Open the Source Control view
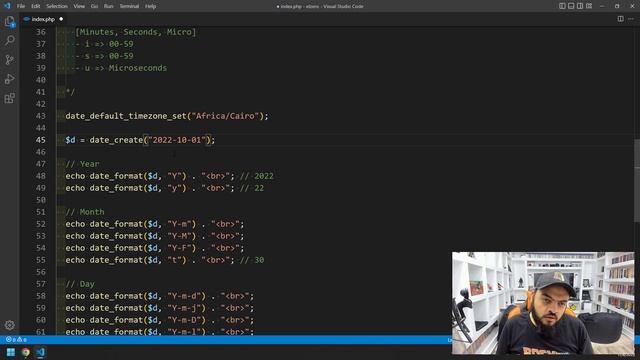This screenshot has height=360, width=640. point(9,60)
